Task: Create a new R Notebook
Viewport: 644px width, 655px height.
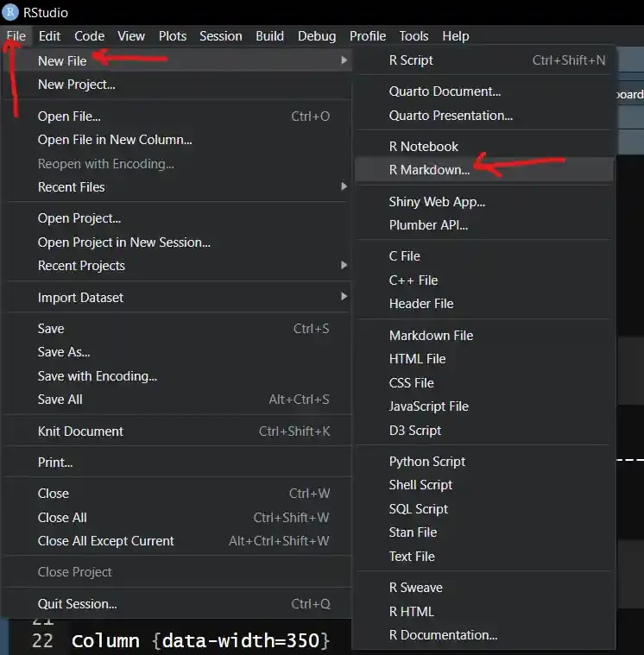Action: 485,147
